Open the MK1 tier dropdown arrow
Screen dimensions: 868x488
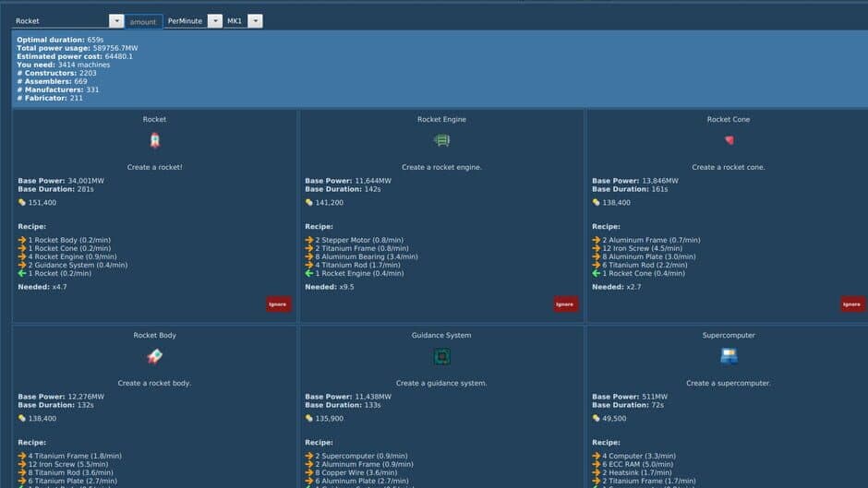[255, 21]
